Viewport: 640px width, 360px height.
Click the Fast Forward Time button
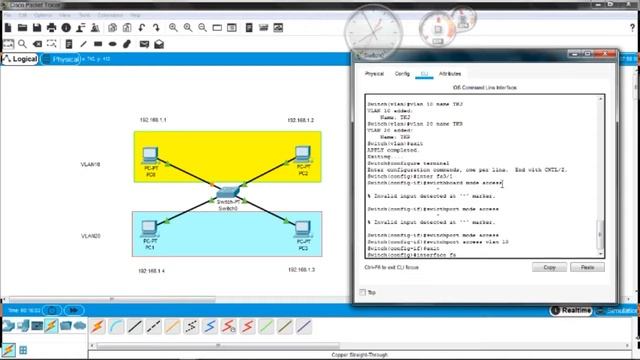[73, 311]
